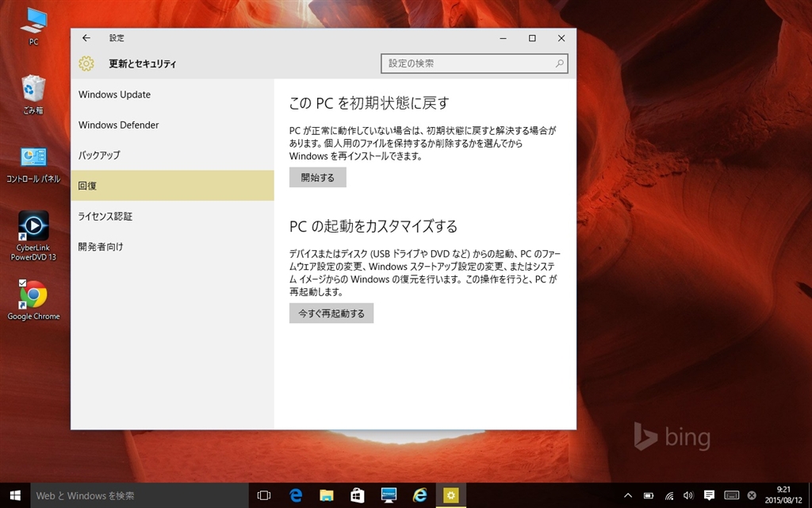Image resolution: width=812 pixels, height=508 pixels.
Task: Focus the 設定の検索 search field
Action: [474, 63]
